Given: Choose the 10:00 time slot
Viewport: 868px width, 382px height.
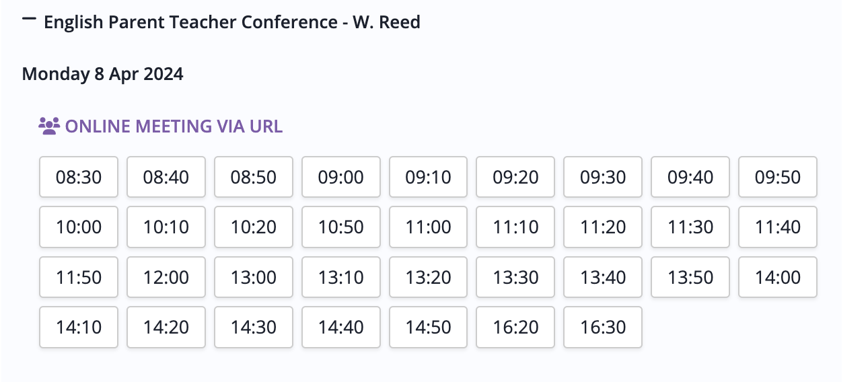Looking at the screenshot, I should (79, 227).
